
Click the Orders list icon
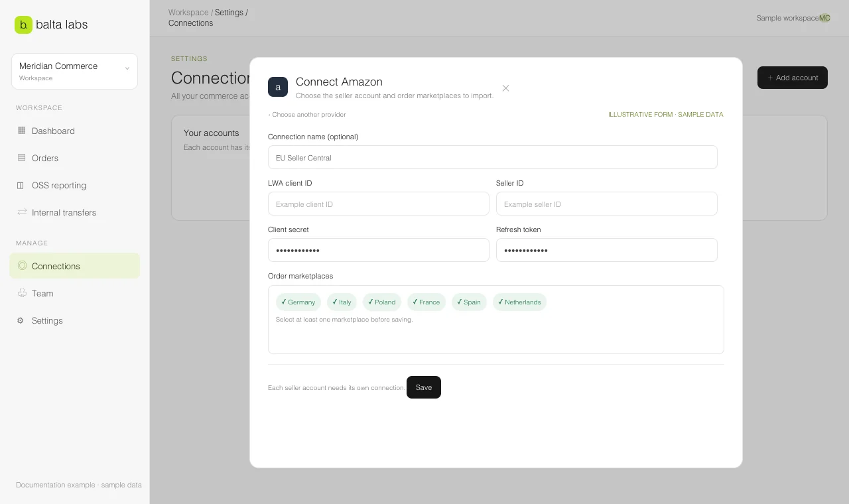point(21,158)
